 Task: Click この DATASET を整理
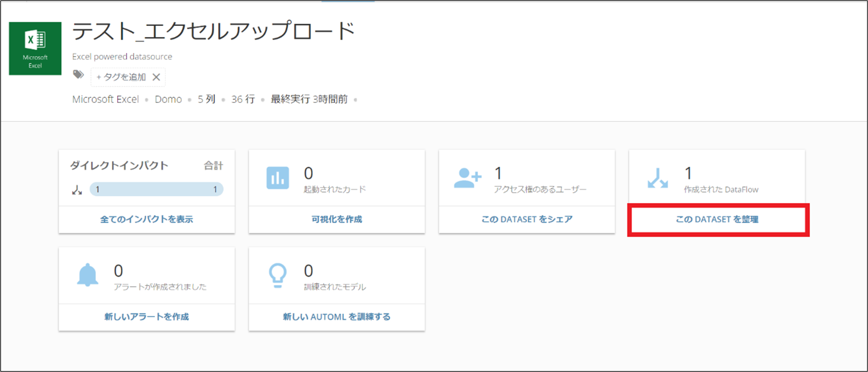[x=717, y=219]
